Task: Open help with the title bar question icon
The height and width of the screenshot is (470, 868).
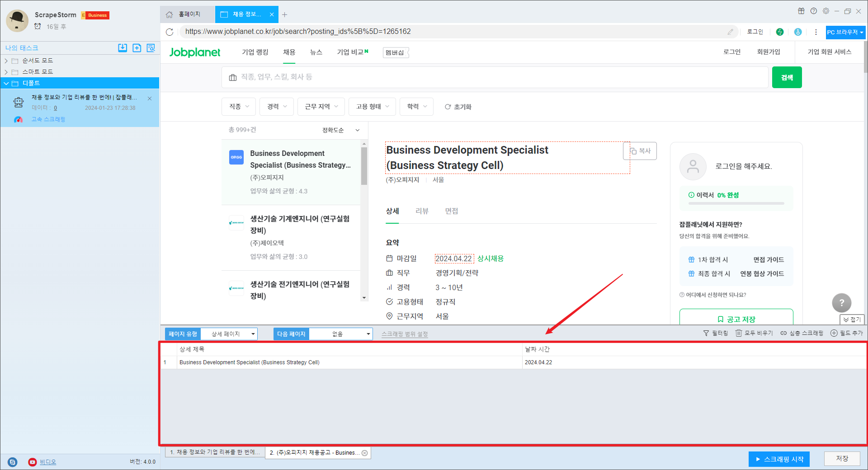Action: (x=814, y=11)
